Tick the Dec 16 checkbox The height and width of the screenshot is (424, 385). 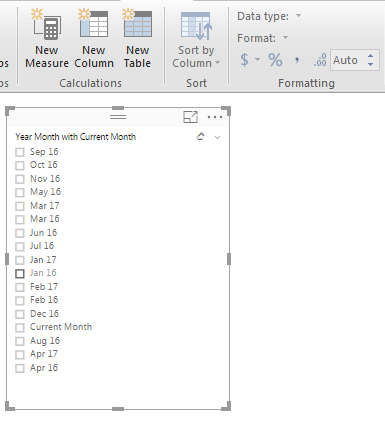(x=20, y=314)
